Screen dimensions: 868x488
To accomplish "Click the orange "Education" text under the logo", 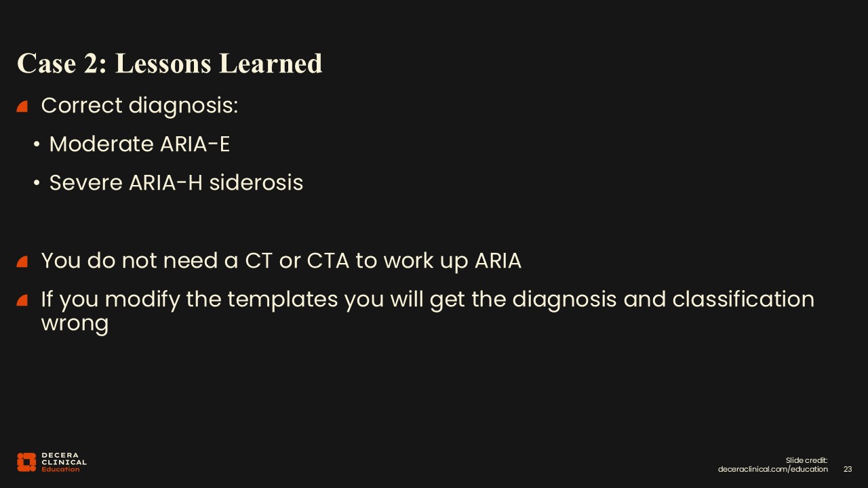I will 60,470.
